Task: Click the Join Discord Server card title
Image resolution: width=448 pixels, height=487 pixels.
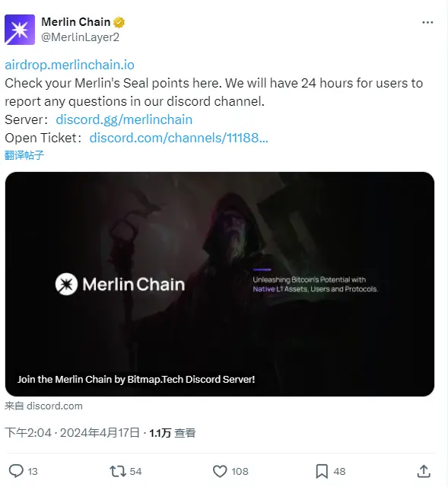Action: pos(136,379)
